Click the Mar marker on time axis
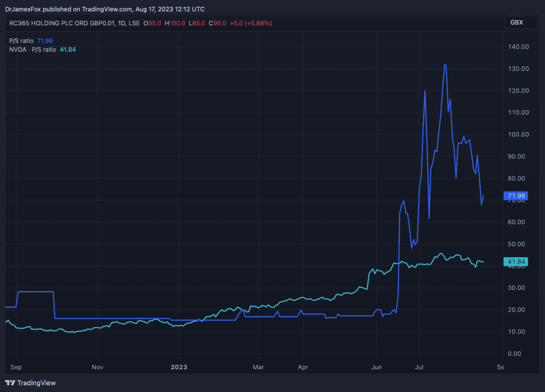Screen dimensions: 545x392 (x=258, y=366)
